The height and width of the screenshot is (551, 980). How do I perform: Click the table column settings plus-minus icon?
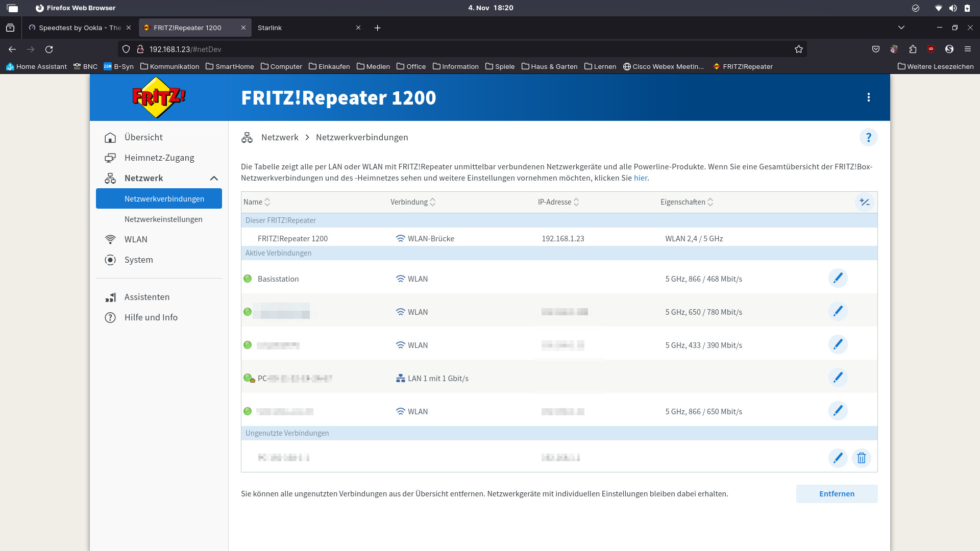tap(864, 202)
